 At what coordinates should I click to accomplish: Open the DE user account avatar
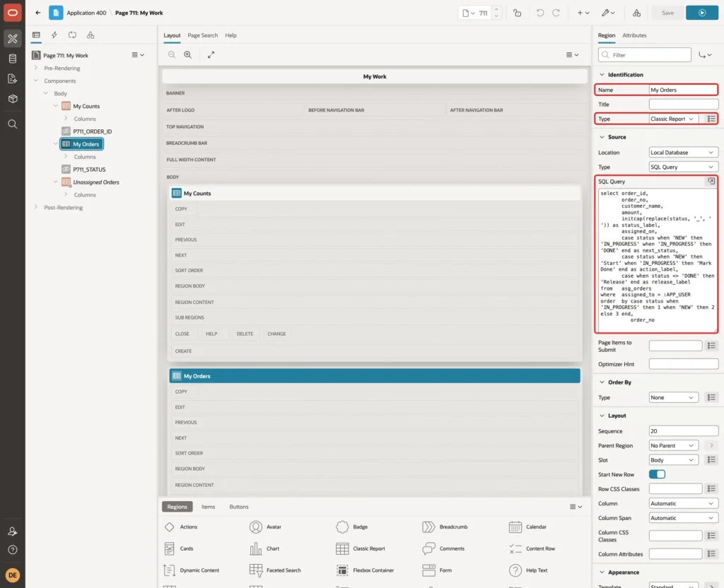click(x=13, y=575)
